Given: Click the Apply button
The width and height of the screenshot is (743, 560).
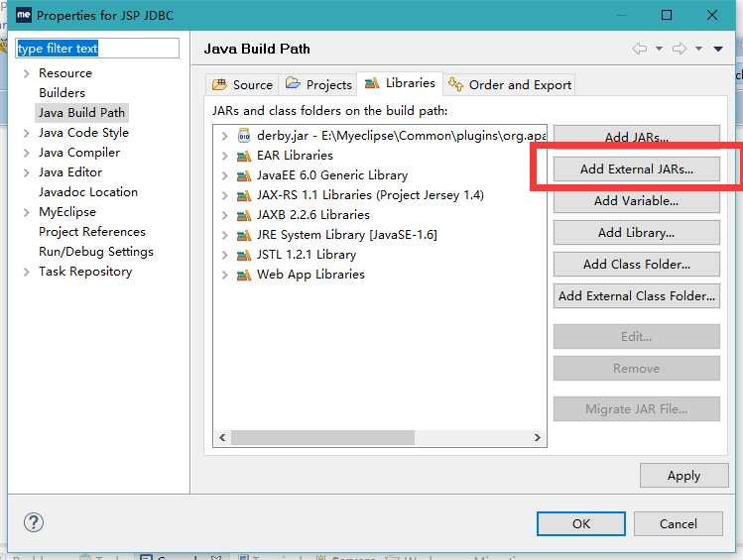Looking at the screenshot, I should [683, 476].
